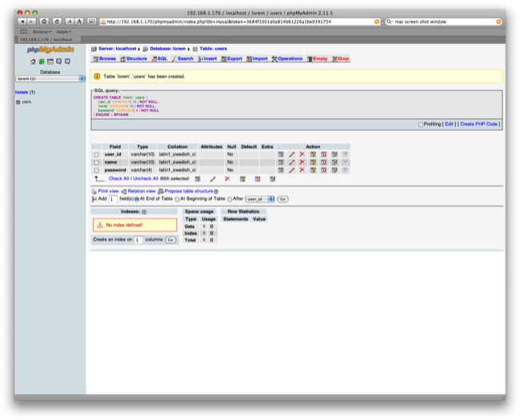
Task: Go back using browser back arrow
Action: click(22, 22)
